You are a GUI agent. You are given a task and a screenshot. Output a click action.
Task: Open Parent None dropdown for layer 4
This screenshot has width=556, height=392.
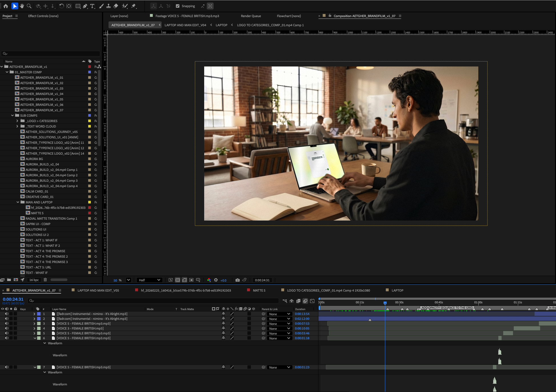pos(279,329)
